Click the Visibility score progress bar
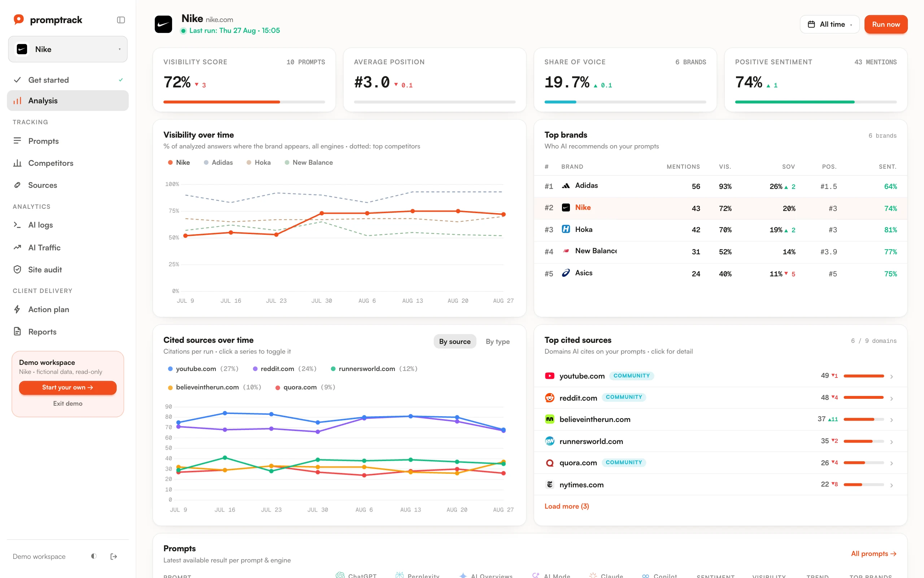Screen dimensions: 924x578 [244, 102]
